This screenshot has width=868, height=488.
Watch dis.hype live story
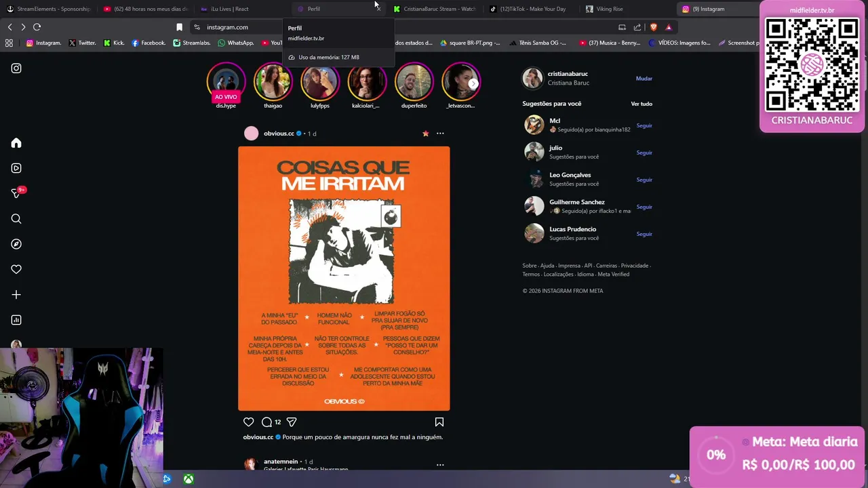(226, 85)
